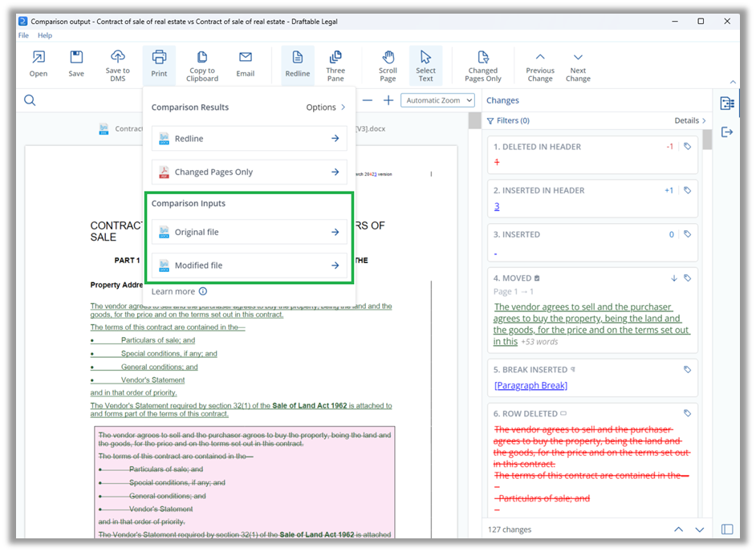Select Original file under Comparison Inputs
This screenshot has height=552, width=756.
pyautogui.click(x=250, y=232)
